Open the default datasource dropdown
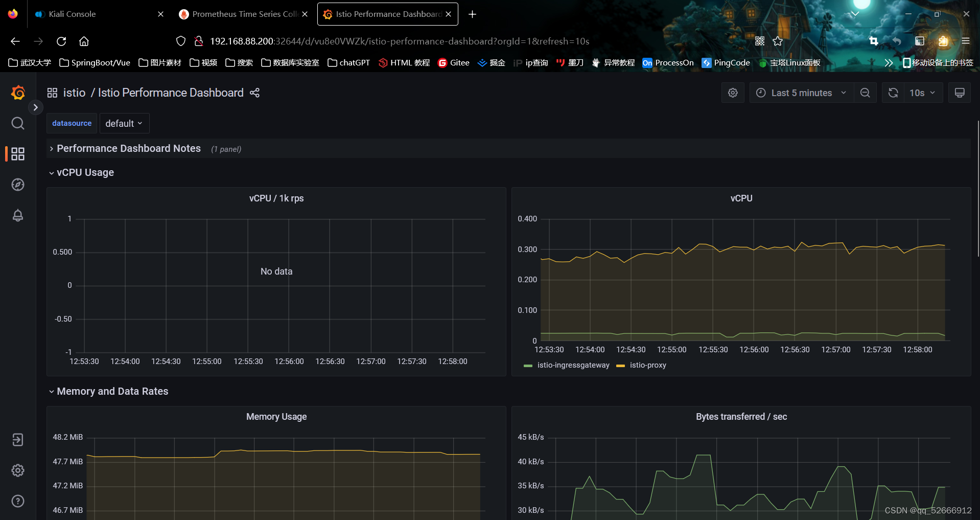This screenshot has width=980, height=520. tap(124, 123)
